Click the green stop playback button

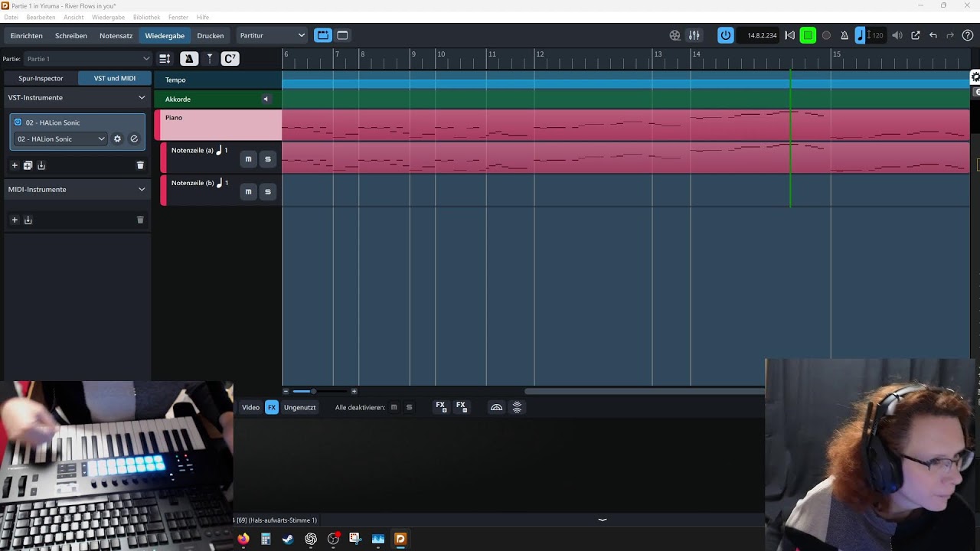808,35
